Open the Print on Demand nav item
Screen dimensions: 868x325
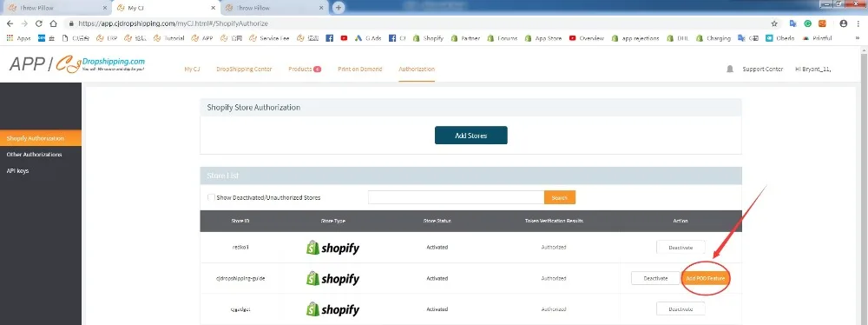[360, 70]
